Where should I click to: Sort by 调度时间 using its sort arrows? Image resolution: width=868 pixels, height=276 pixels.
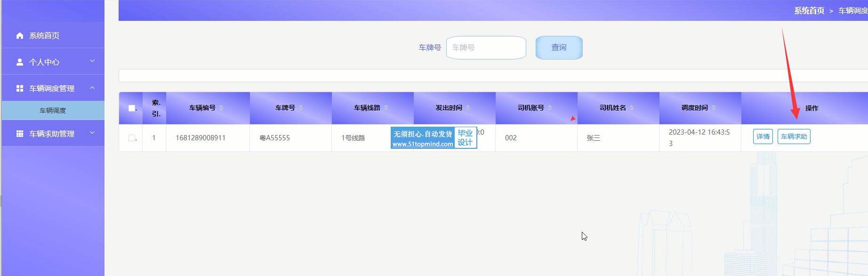click(714, 108)
